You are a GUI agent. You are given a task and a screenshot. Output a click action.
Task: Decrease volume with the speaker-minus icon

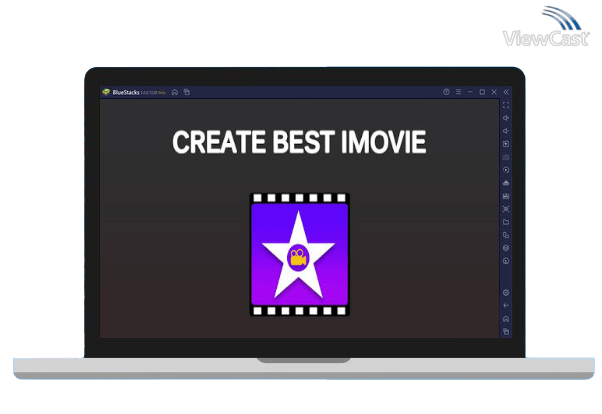[x=506, y=131]
